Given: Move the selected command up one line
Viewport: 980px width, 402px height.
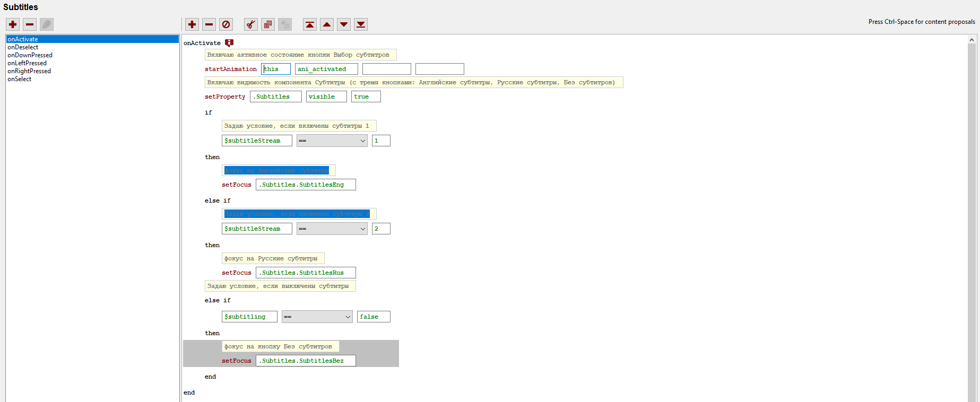Looking at the screenshot, I should 327,24.
